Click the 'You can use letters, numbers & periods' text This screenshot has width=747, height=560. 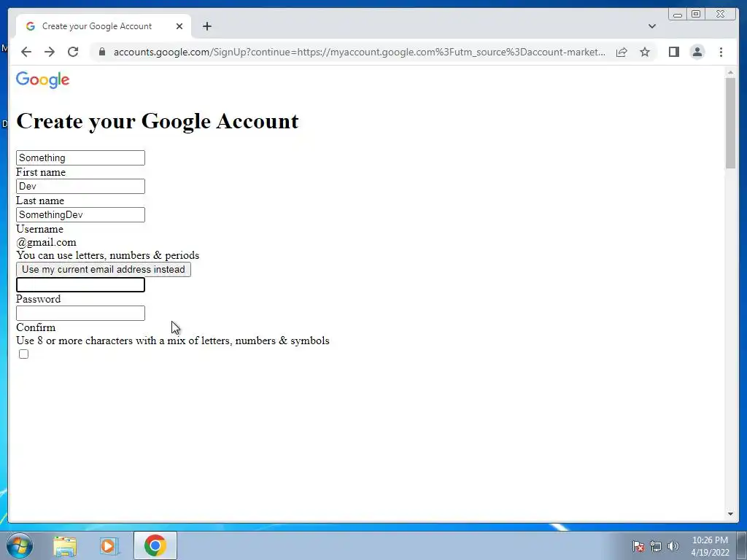[x=108, y=255]
